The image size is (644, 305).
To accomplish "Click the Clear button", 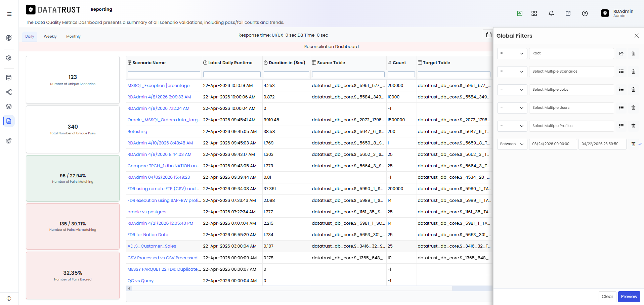I will [x=607, y=297].
